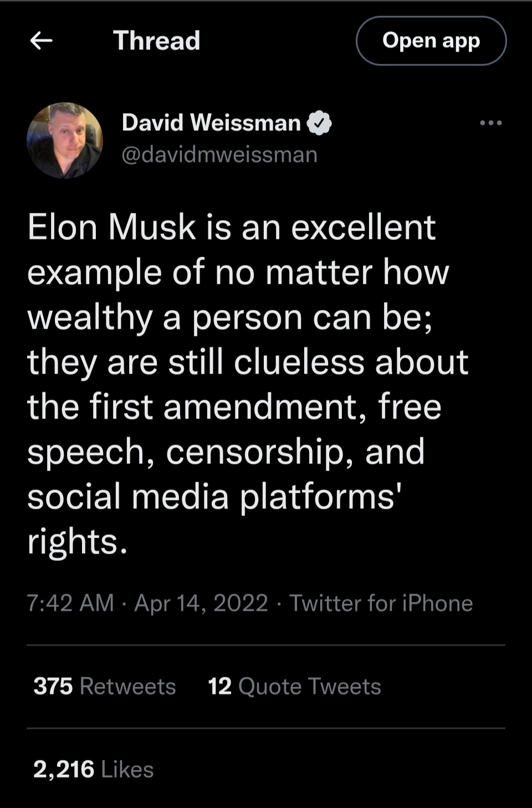
Task: Open the @davidmweissman handle link
Action: [219, 155]
